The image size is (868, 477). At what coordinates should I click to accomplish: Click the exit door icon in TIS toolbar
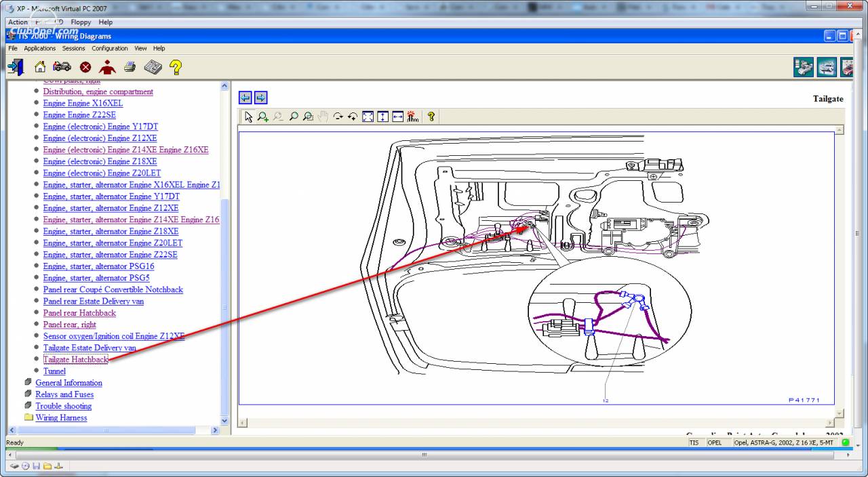coord(16,67)
